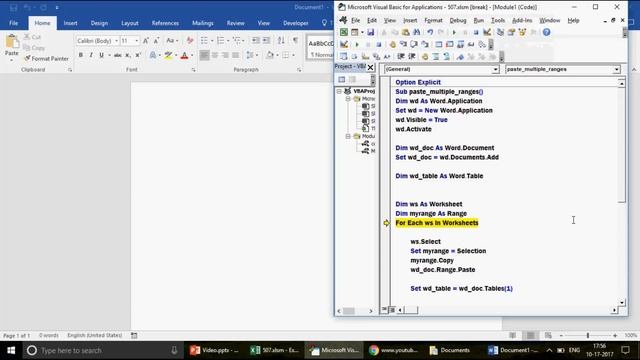Viewport: 640px width, 360px height.
Task: Click the Text Highlight Color button
Action: click(x=168, y=55)
